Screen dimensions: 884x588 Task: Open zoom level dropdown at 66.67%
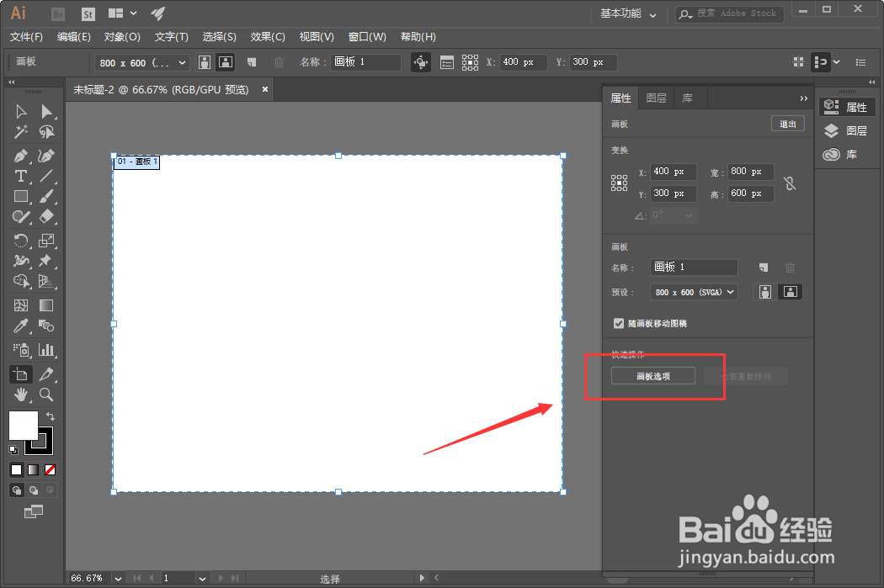(x=118, y=579)
